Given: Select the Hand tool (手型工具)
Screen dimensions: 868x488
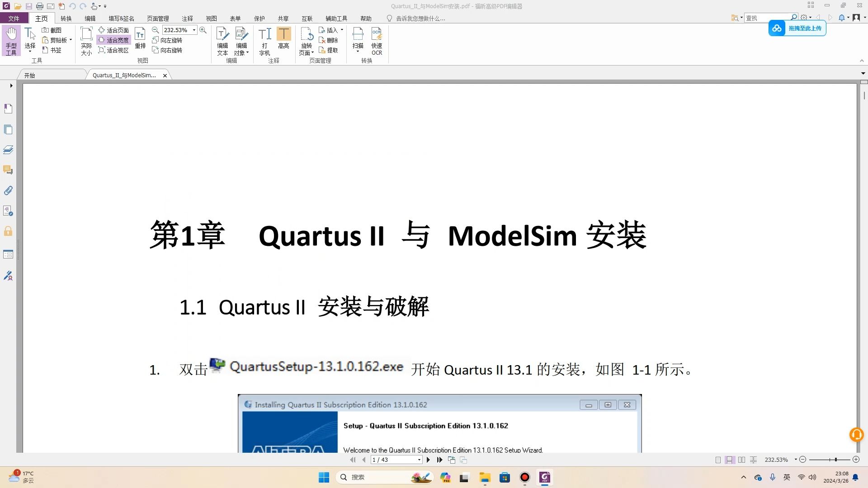Looking at the screenshot, I should point(11,41).
